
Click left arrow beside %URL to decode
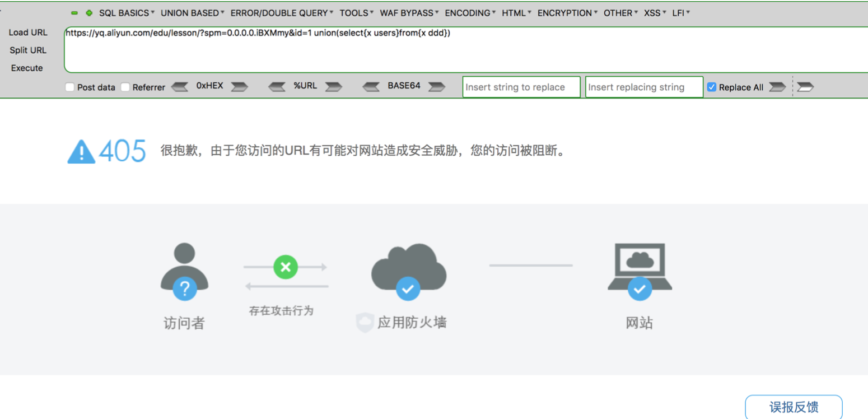[278, 87]
